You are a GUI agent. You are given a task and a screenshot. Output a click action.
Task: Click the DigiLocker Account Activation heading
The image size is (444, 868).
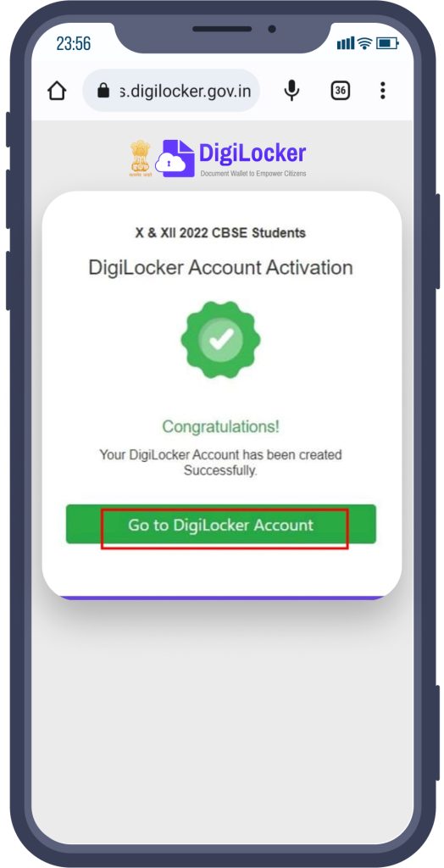pyautogui.click(x=221, y=267)
